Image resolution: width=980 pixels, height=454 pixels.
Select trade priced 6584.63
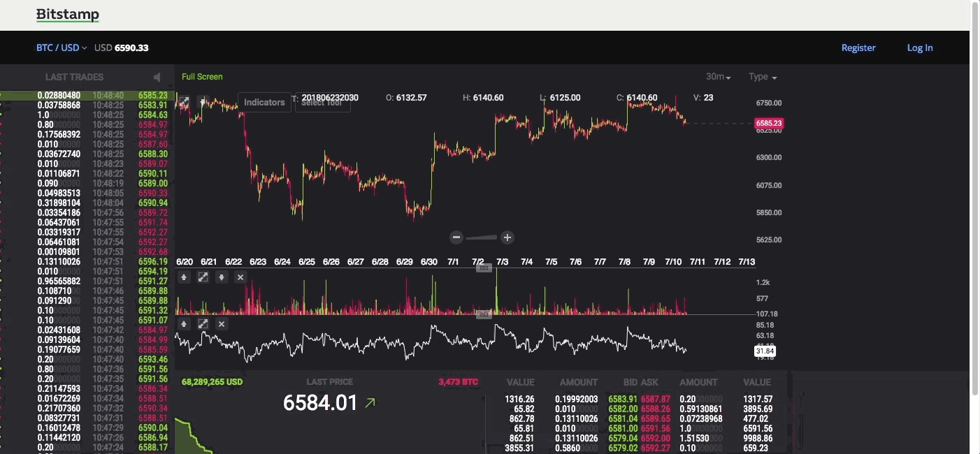pos(87,115)
